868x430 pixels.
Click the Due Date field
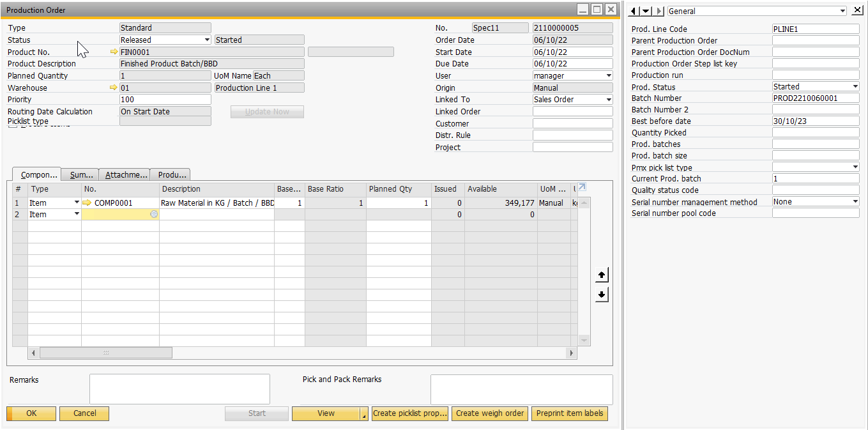point(572,63)
